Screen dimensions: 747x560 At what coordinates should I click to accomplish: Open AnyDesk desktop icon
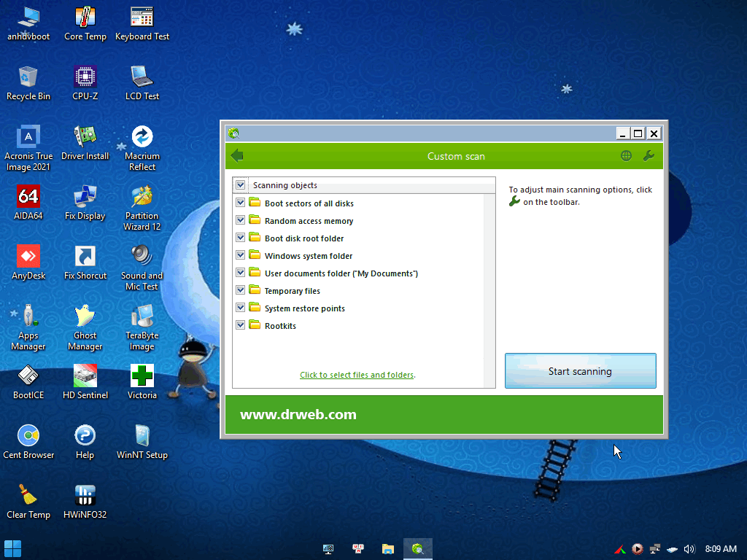tap(28, 262)
